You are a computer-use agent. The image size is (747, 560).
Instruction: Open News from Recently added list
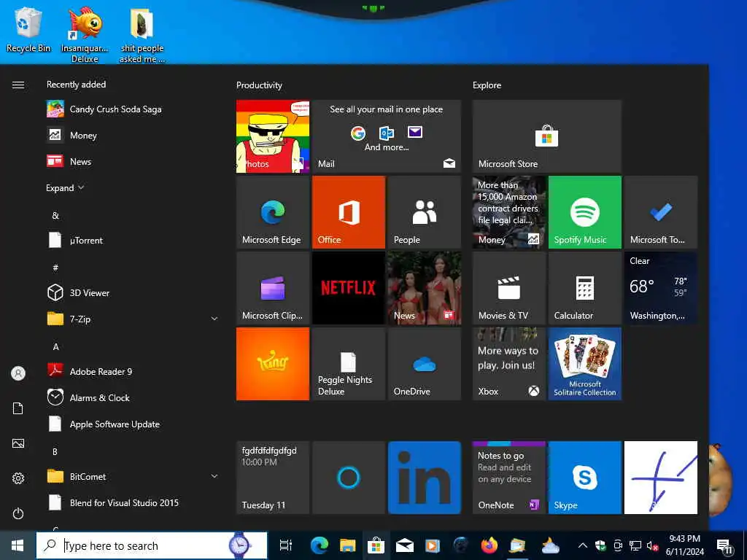133,161
